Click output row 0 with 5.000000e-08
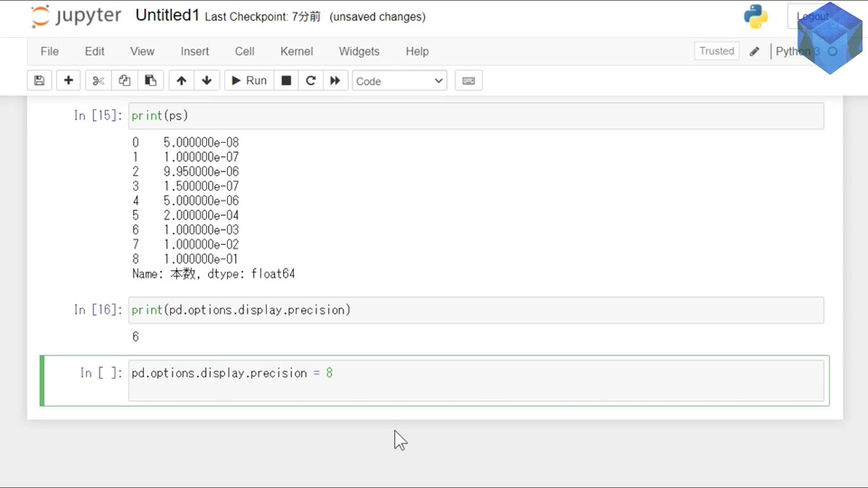 coord(185,142)
